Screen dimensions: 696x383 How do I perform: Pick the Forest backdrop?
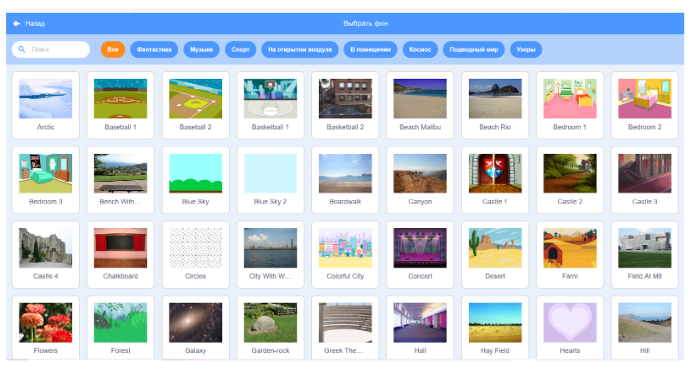(x=120, y=328)
